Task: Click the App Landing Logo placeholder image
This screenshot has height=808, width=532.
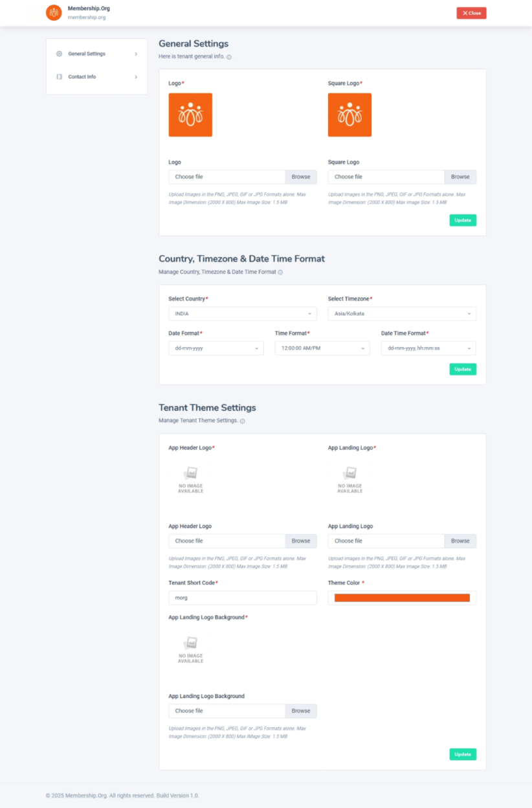Action: pyautogui.click(x=349, y=480)
